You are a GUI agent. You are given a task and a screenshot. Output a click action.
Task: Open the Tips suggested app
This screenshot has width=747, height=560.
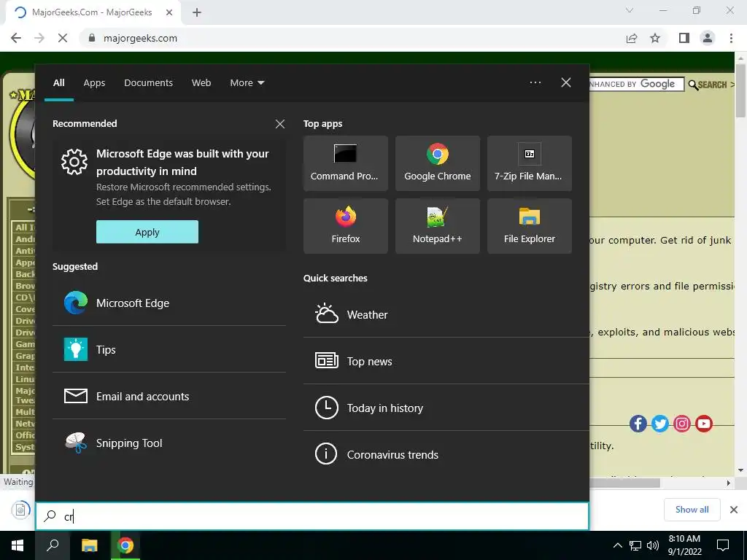tap(169, 349)
